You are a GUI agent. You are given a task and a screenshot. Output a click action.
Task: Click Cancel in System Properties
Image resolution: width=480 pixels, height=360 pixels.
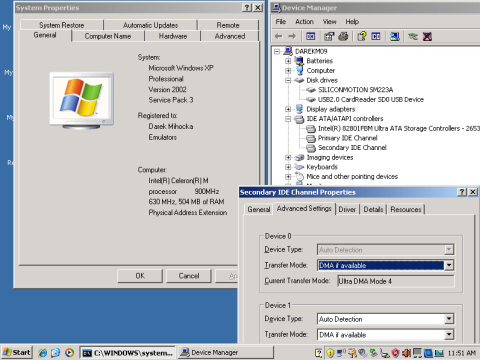[x=189, y=276]
